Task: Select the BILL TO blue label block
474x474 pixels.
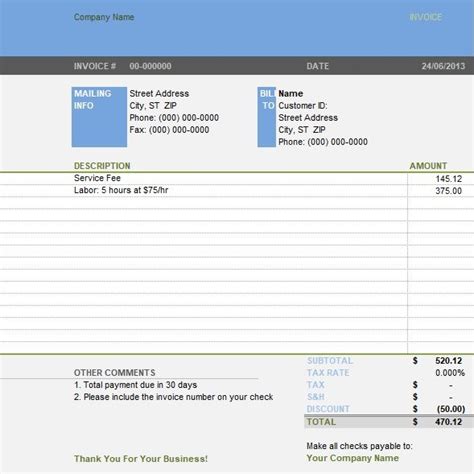Action: [267, 117]
